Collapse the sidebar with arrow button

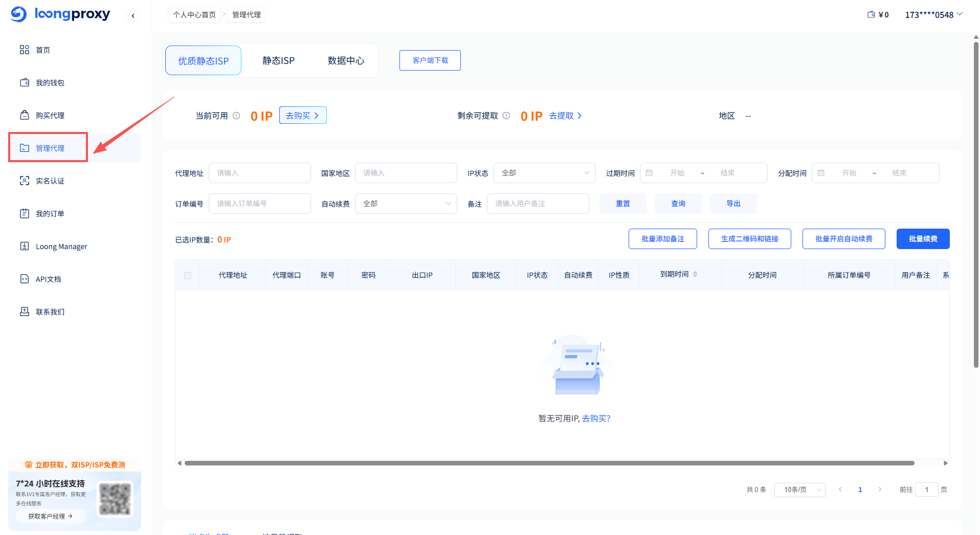click(x=133, y=15)
